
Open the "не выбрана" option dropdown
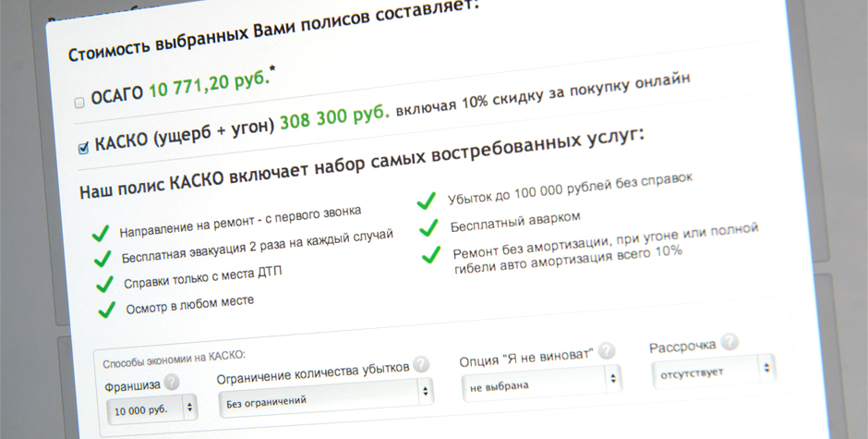(x=540, y=382)
